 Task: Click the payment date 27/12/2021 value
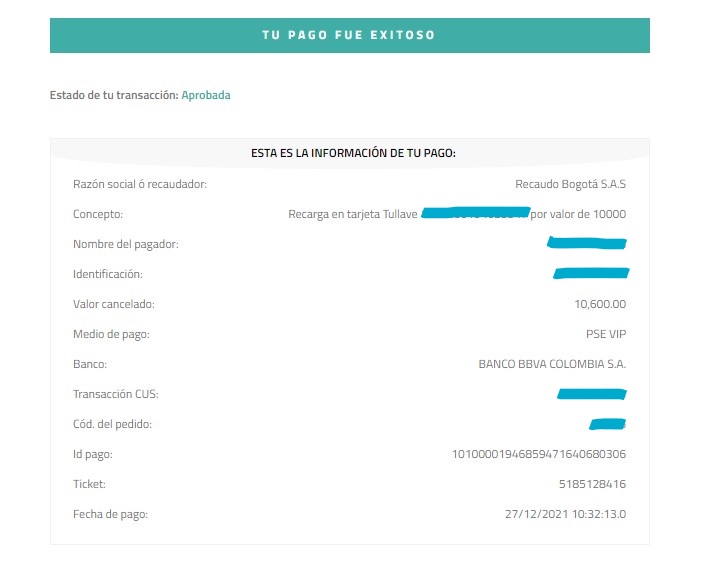click(565, 514)
